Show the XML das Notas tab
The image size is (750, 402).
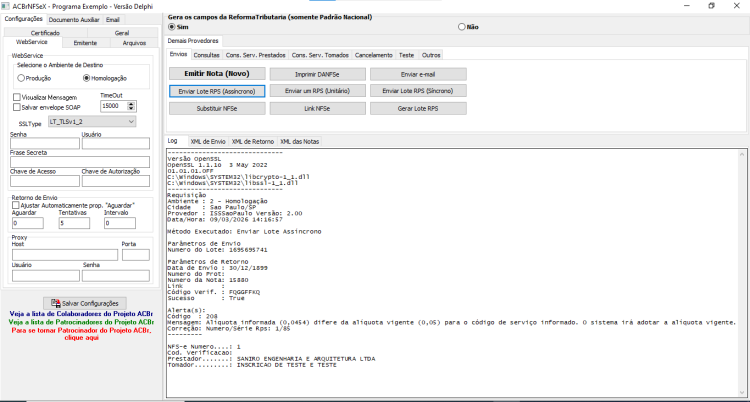tap(299, 141)
